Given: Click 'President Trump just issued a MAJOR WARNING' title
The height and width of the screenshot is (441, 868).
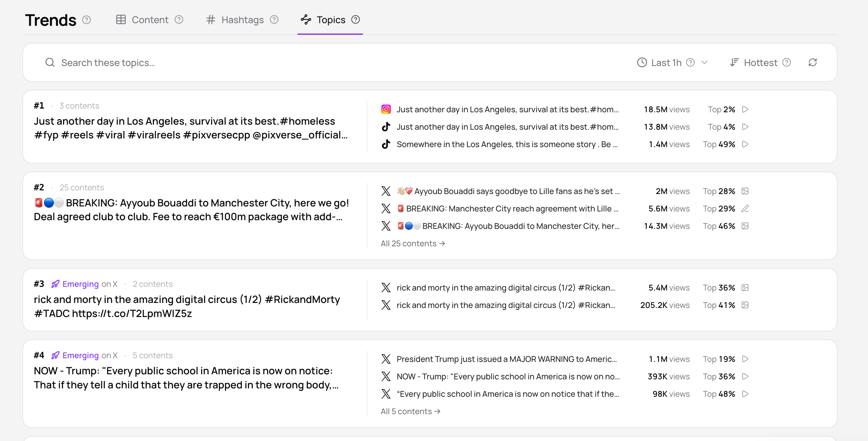Looking at the screenshot, I should (x=507, y=360).
